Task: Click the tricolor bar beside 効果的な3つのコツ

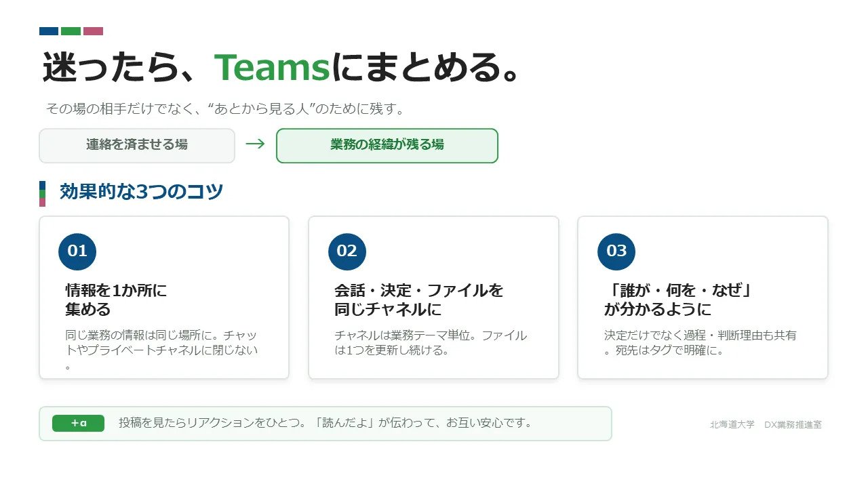Action: click(x=42, y=193)
